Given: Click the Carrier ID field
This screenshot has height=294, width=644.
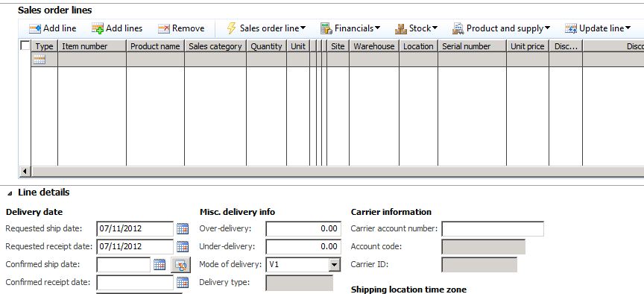Looking at the screenshot, I should [x=479, y=264].
